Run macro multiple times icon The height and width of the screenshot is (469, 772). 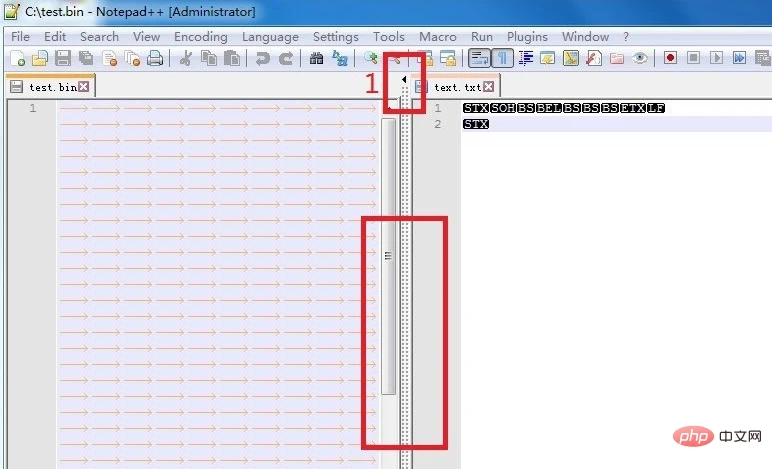(740, 58)
